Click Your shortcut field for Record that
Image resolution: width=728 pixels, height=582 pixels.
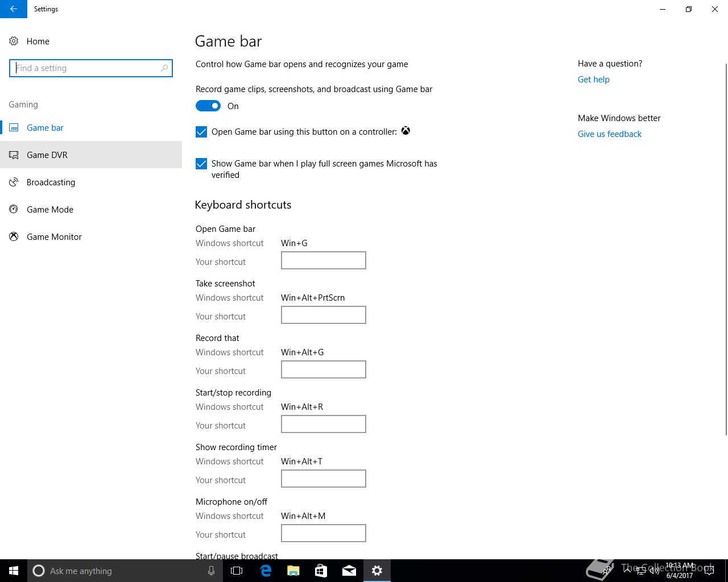coord(324,369)
